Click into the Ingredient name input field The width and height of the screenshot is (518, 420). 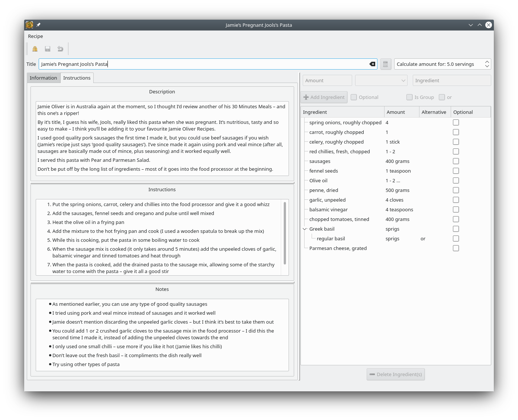point(451,80)
